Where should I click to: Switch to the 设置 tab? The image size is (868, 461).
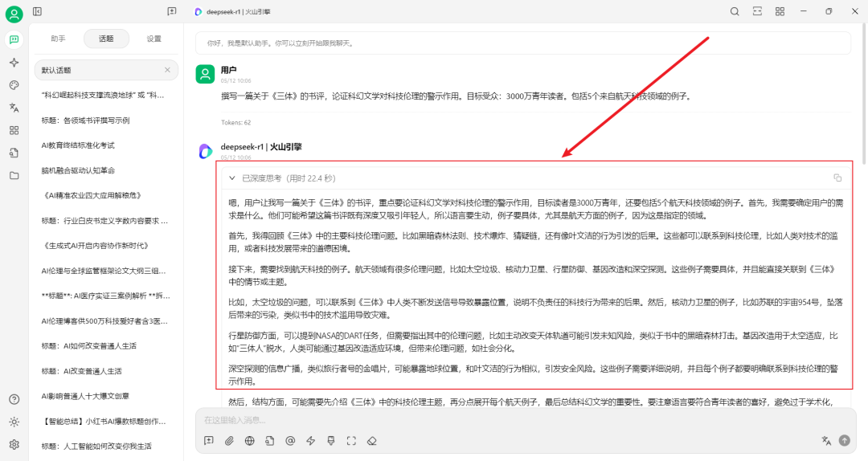pos(154,39)
